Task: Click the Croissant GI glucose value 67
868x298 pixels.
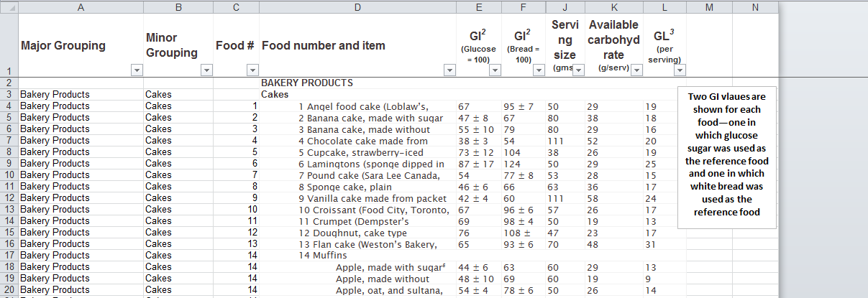Action: [463, 210]
